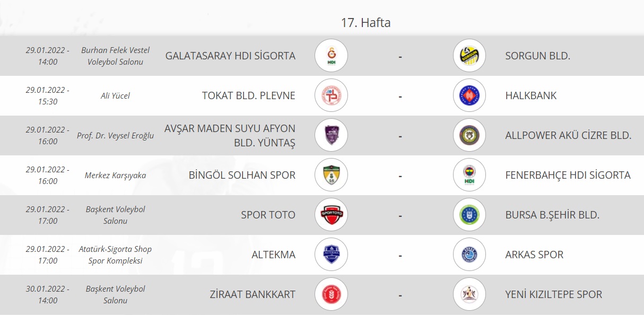
Task: Click the Galatasaray HDI Sigorta team logo
Action: 331,56
